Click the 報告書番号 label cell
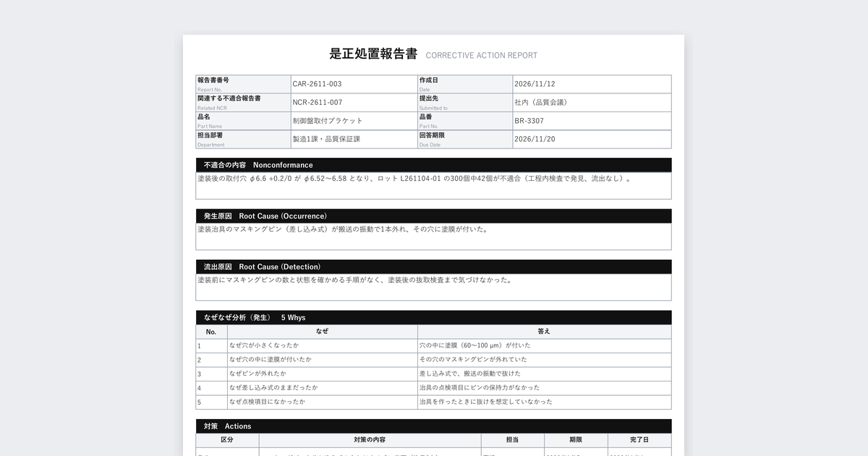This screenshot has height=456, width=868. [243, 84]
